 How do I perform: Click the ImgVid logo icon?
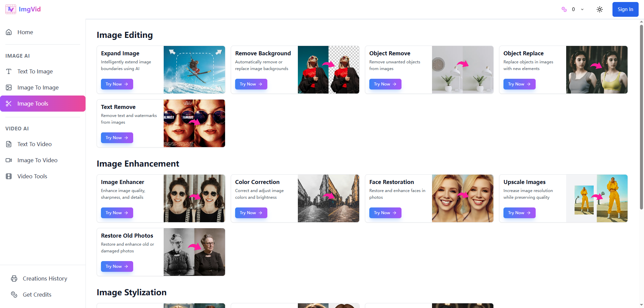click(10, 9)
